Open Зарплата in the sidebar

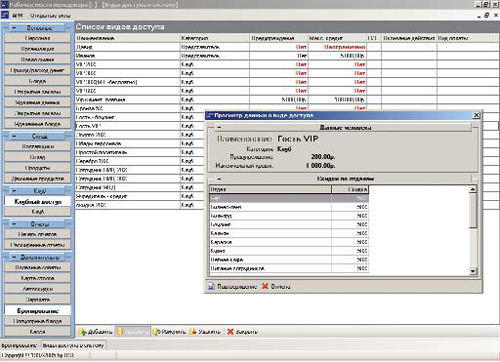click(x=37, y=300)
